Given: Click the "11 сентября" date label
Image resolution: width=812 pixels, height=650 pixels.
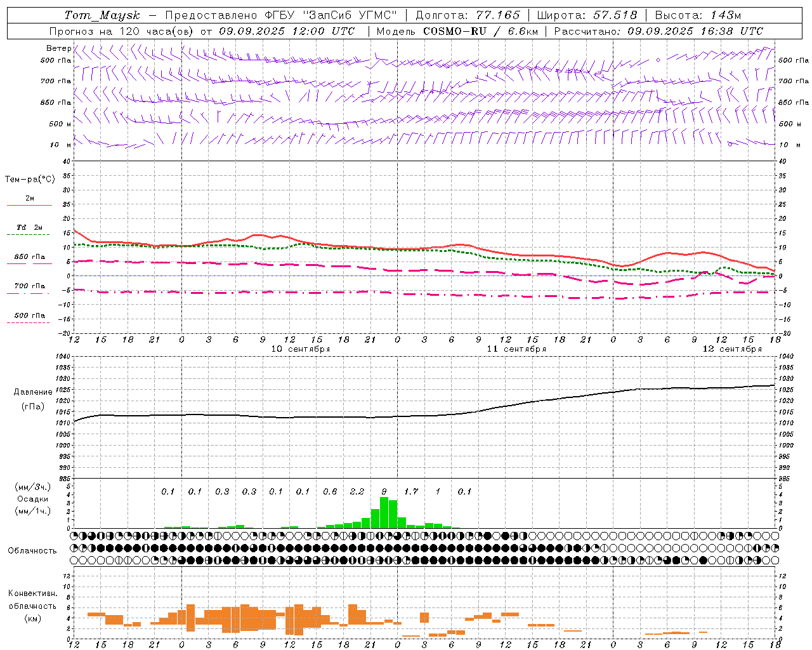Looking at the screenshot, I should click(x=516, y=349).
